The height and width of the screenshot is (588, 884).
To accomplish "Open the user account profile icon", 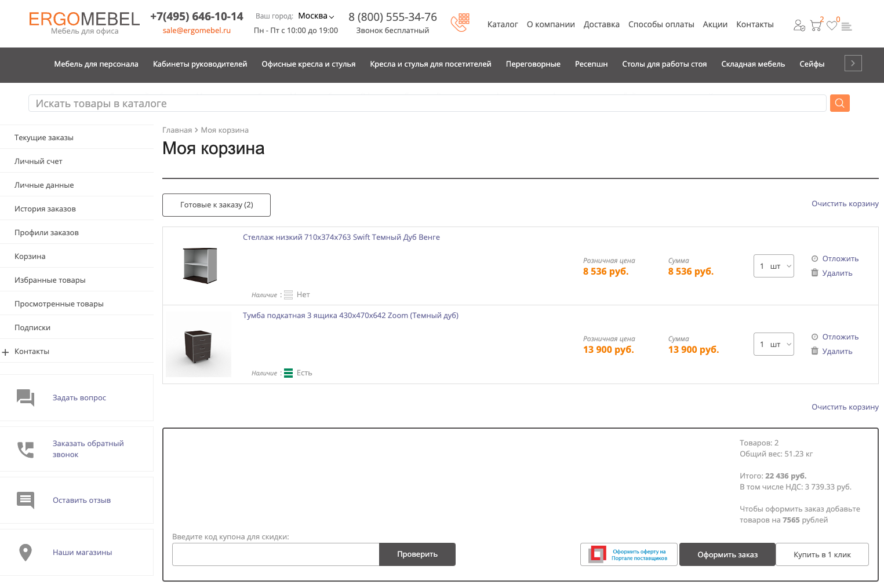I will pos(799,25).
